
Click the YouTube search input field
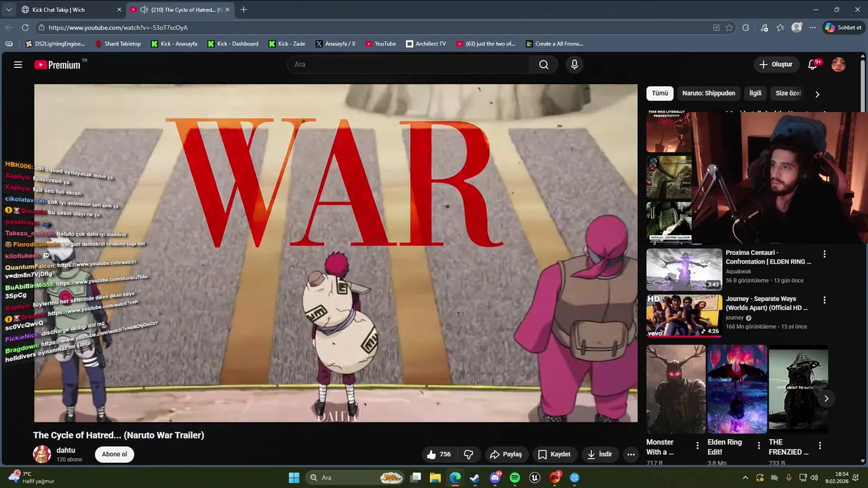[x=408, y=64]
